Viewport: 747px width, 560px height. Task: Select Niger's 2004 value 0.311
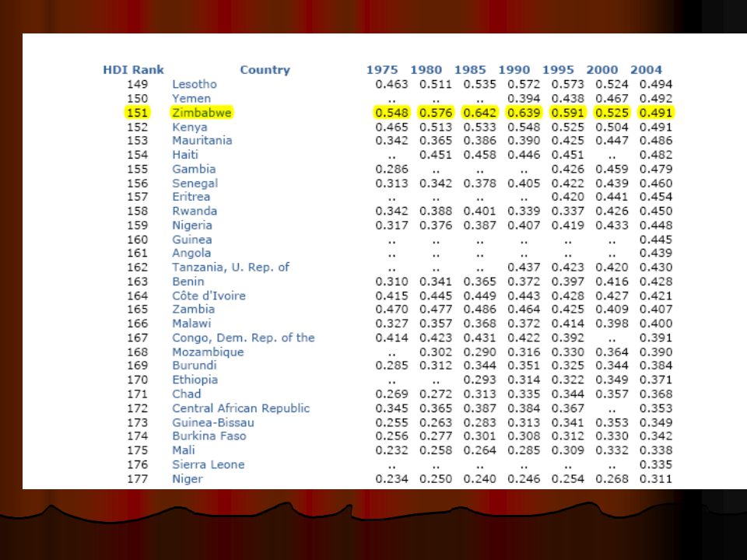656,478
